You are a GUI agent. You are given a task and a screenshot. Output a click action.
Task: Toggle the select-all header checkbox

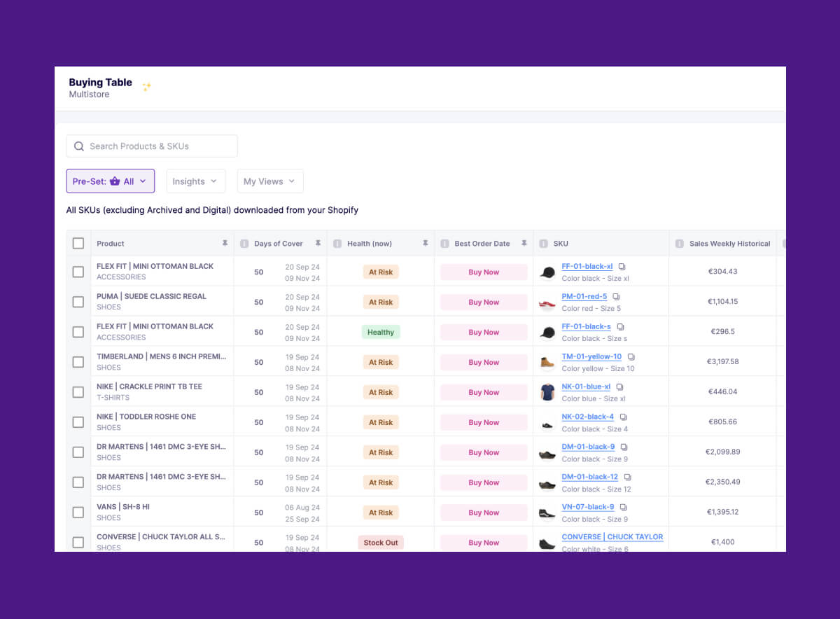78,244
